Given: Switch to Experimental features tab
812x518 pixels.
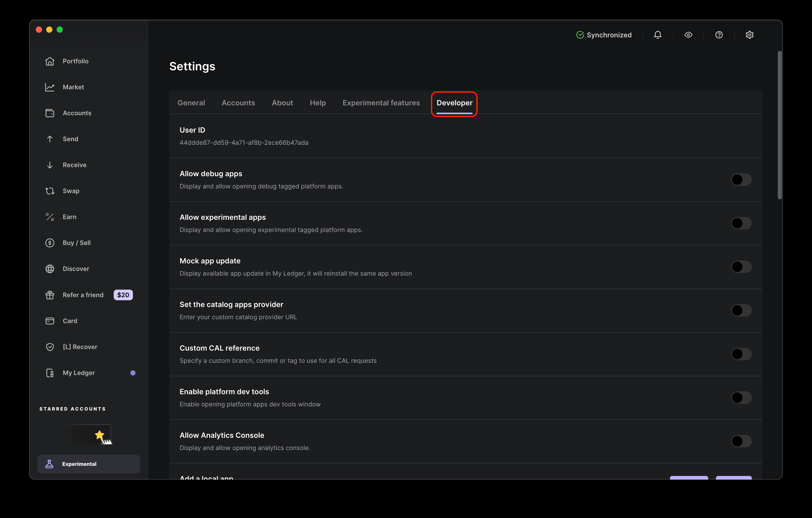Looking at the screenshot, I should coord(381,103).
